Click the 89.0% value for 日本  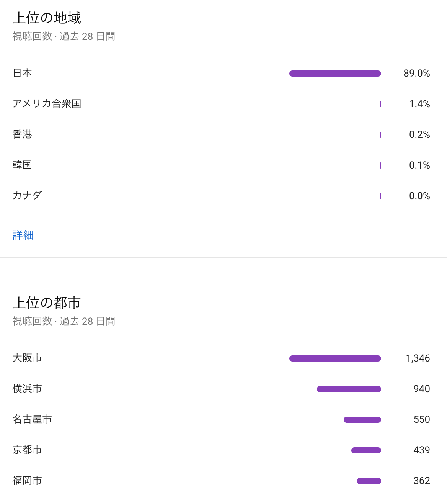[416, 73]
